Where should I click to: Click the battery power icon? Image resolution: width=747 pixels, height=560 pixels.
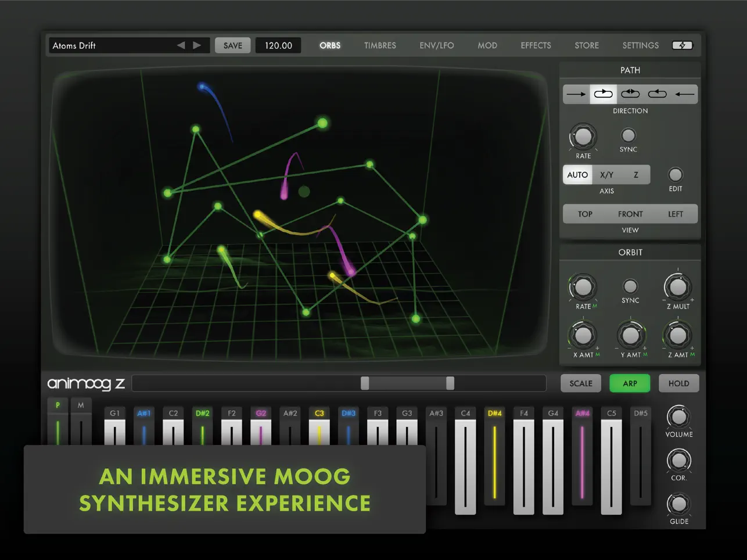click(x=683, y=45)
